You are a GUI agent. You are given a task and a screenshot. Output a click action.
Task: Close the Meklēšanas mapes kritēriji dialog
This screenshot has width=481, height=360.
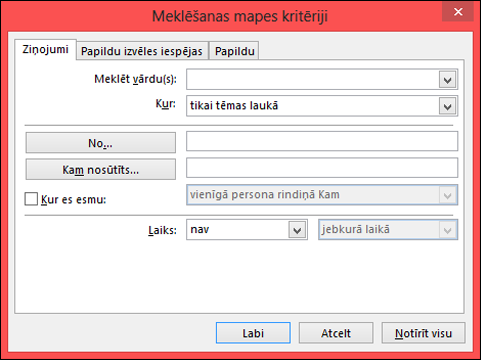tap(458, 12)
